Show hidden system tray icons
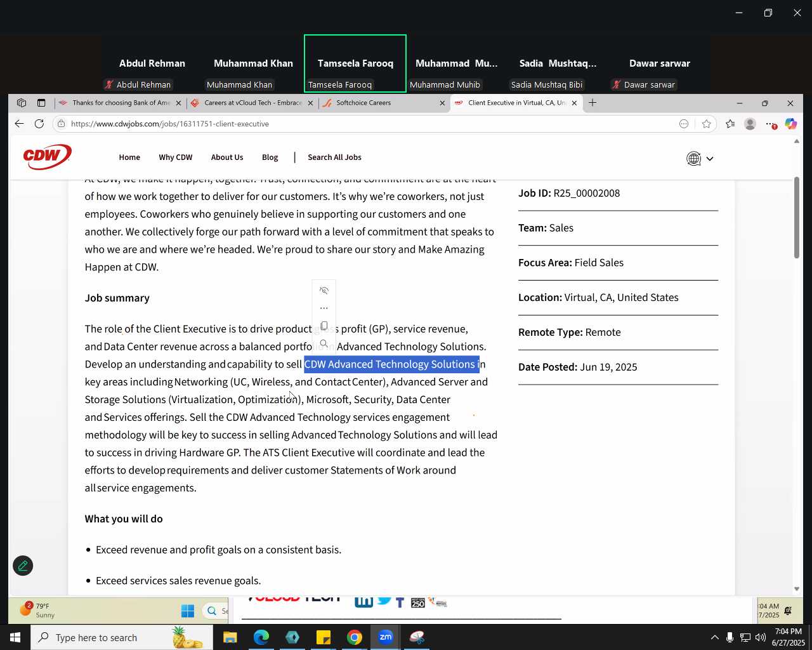 [714, 637]
